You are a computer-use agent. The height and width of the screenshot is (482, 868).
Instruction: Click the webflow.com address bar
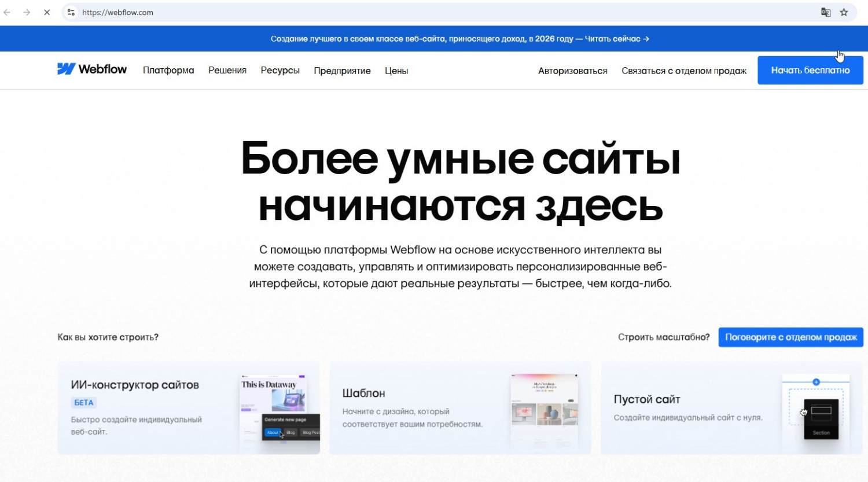(x=405, y=12)
